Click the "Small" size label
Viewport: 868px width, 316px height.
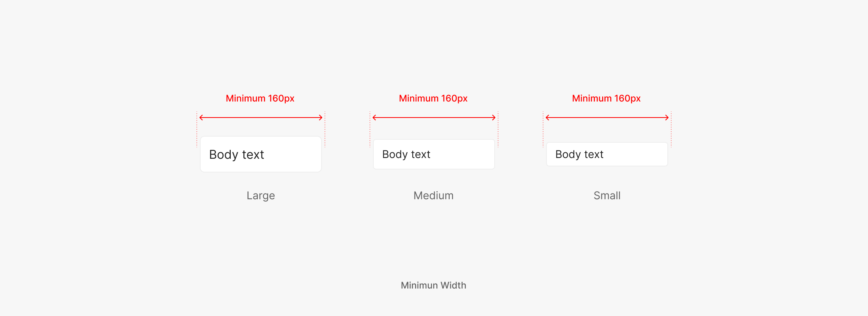607,195
